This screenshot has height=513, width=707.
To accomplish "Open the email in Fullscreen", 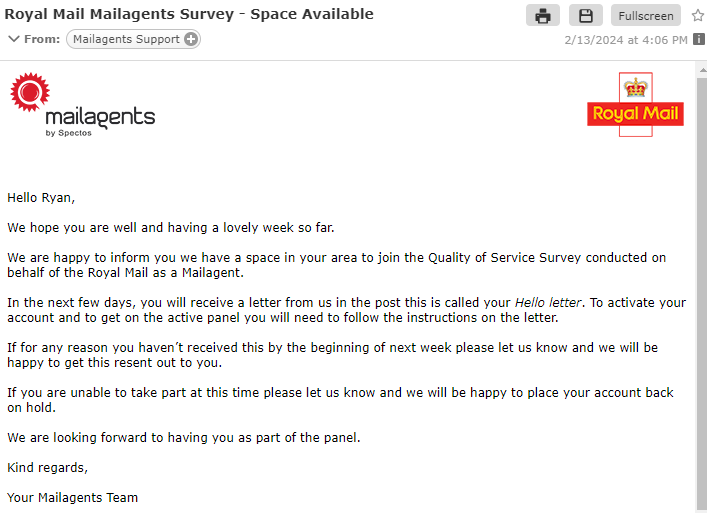I will (646, 16).
